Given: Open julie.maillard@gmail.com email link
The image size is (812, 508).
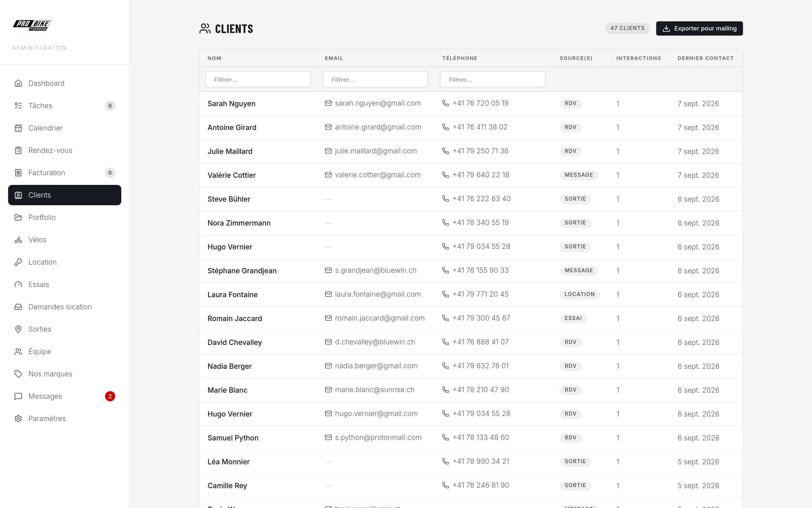Looking at the screenshot, I should pos(376,151).
